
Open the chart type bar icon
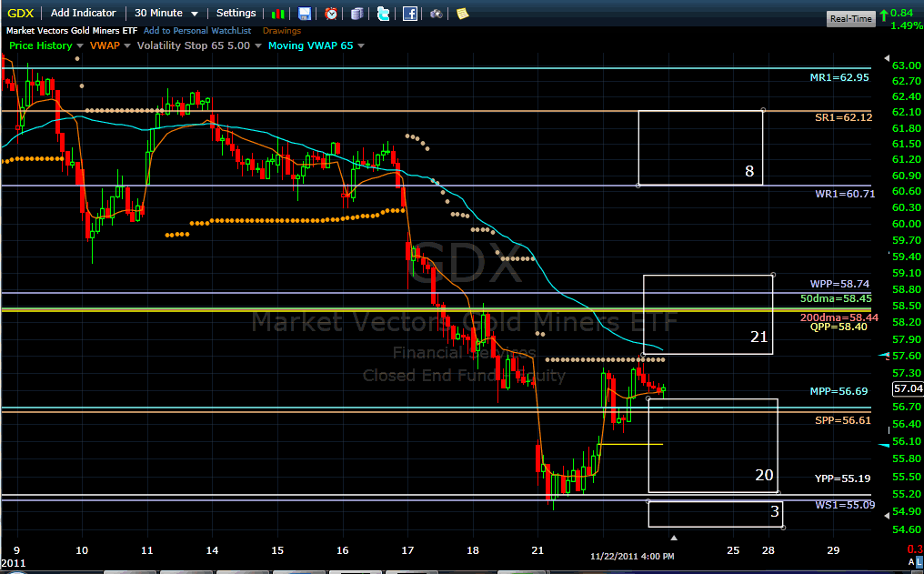(x=278, y=14)
